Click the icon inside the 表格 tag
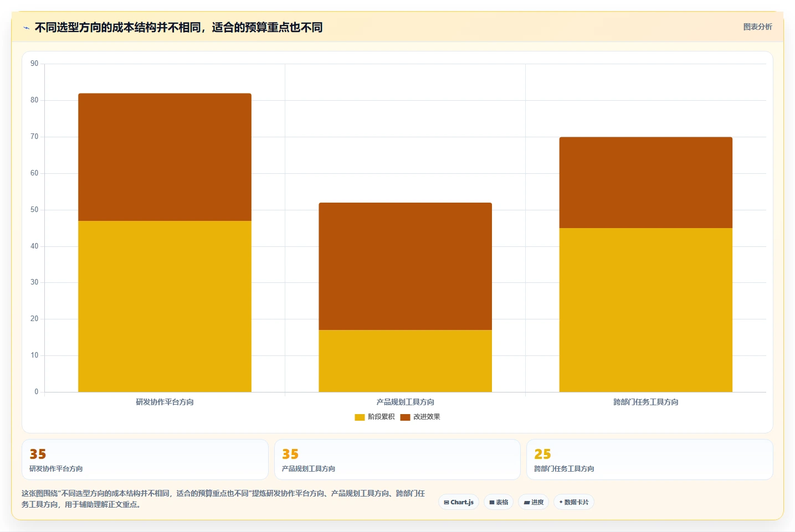 pos(492,503)
